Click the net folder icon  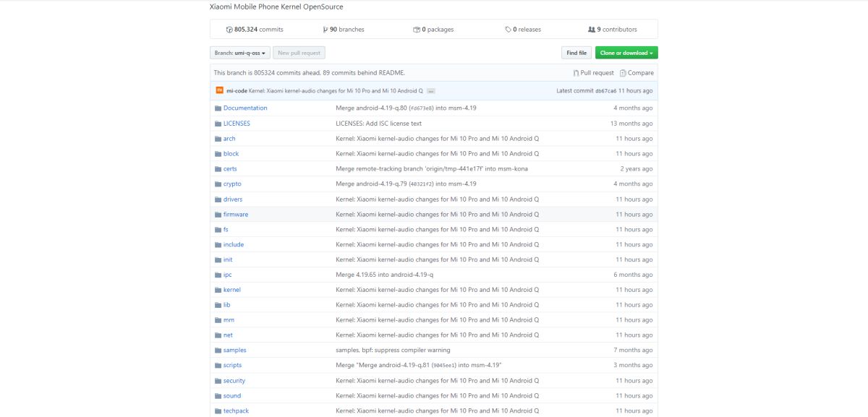pos(217,336)
